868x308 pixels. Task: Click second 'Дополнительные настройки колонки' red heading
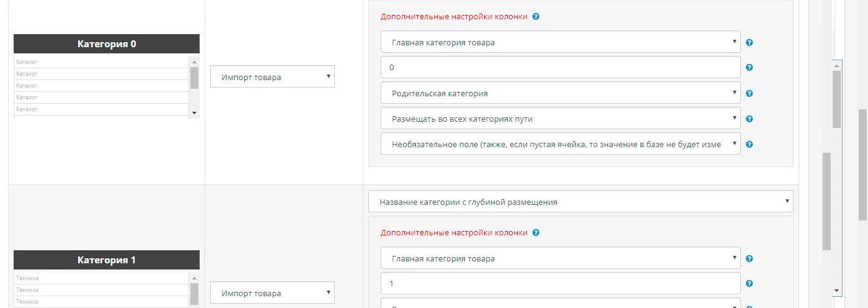[x=454, y=233]
